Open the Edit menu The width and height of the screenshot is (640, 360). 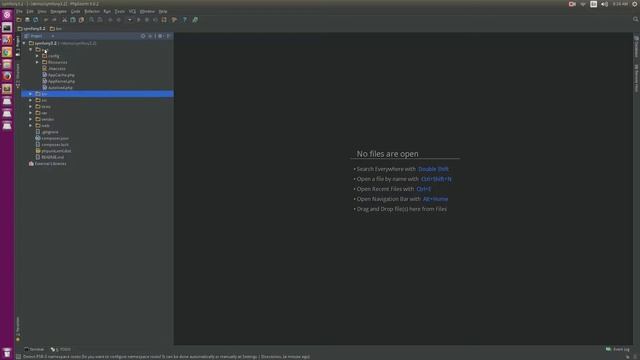tap(30, 11)
